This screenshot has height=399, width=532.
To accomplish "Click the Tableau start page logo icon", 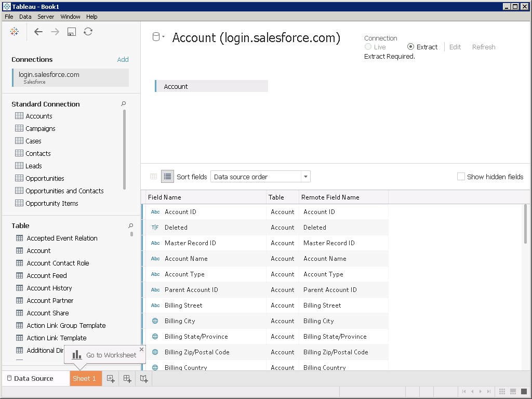I will [15, 32].
